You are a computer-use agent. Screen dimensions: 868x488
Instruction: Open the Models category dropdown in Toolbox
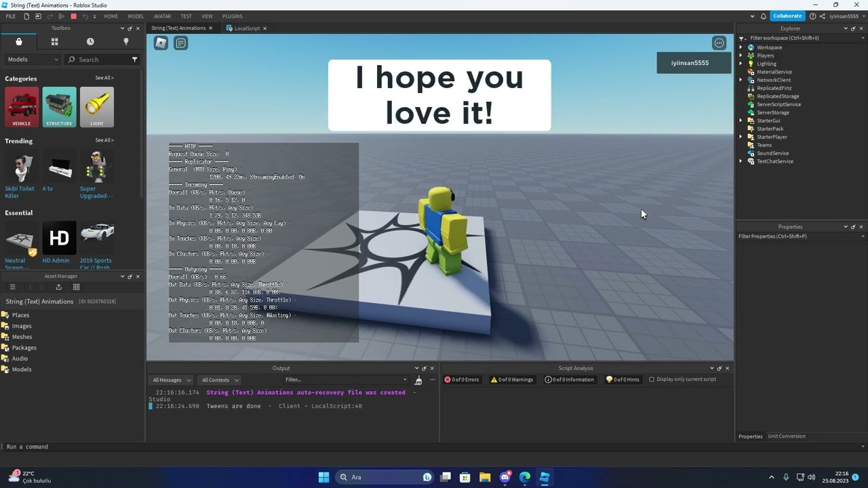pyautogui.click(x=33, y=60)
